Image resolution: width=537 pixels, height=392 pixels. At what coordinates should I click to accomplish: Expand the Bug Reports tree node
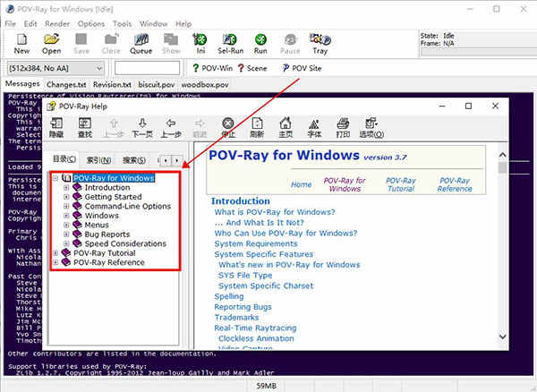tap(66, 234)
